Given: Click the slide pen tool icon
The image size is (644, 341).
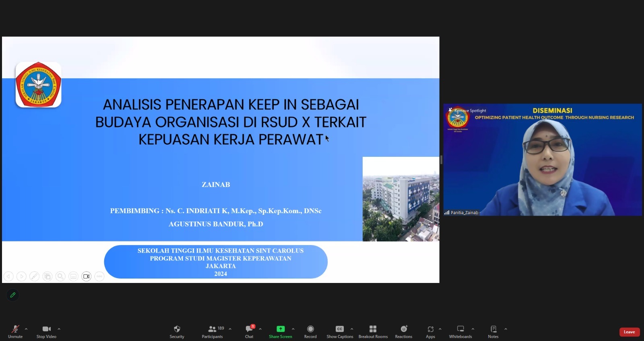Looking at the screenshot, I should click(x=35, y=277).
